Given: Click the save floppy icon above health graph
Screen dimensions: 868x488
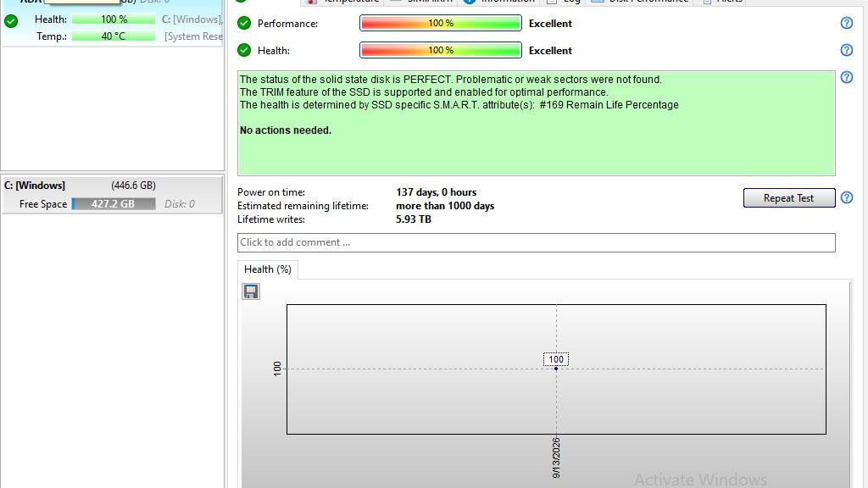Looking at the screenshot, I should [251, 291].
